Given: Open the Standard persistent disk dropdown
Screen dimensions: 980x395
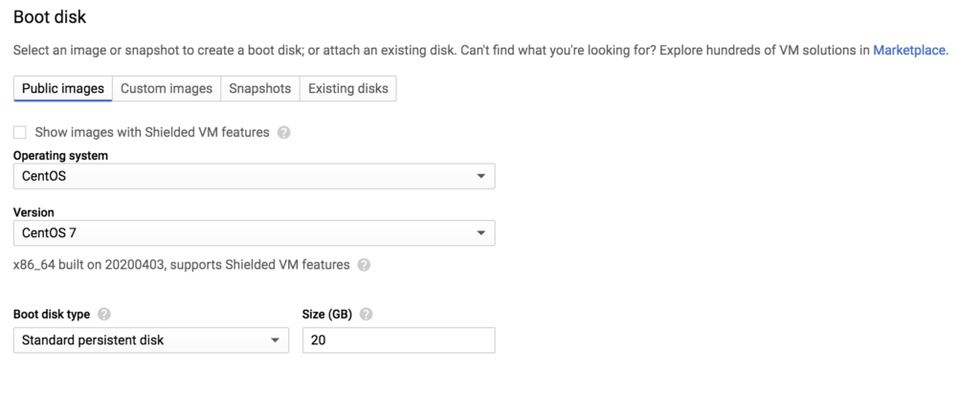Looking at the screenshot, I should [x=151, y=340].
